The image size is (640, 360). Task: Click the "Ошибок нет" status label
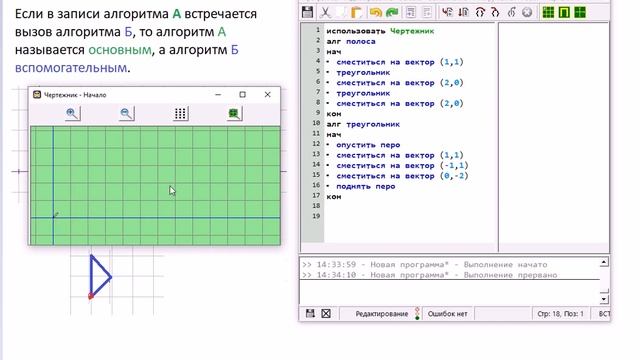coord(447,314)
